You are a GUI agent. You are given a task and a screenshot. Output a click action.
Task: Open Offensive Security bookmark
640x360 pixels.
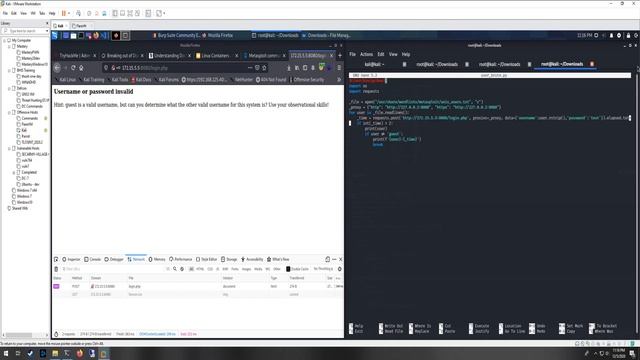click(307, 80)
